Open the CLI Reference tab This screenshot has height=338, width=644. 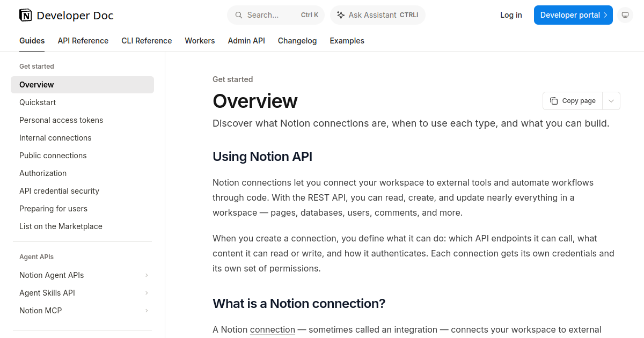(147, 41)
